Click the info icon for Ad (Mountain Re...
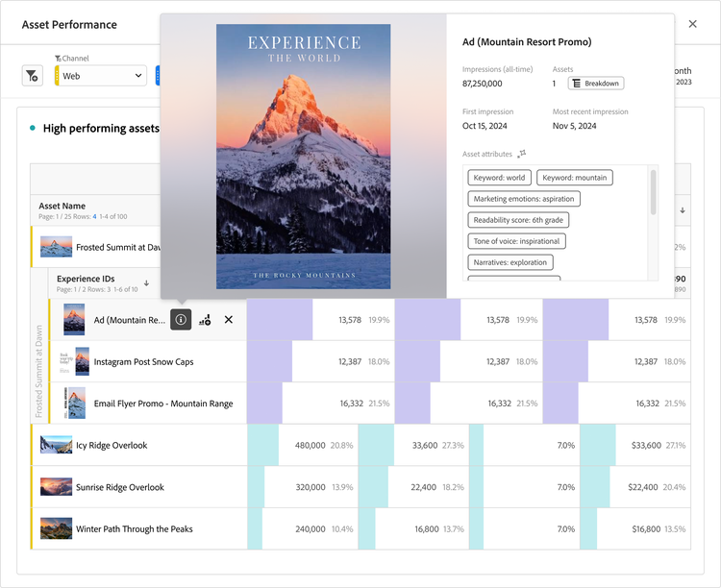Viewport: 721px width, 588px height. [181, 320]
